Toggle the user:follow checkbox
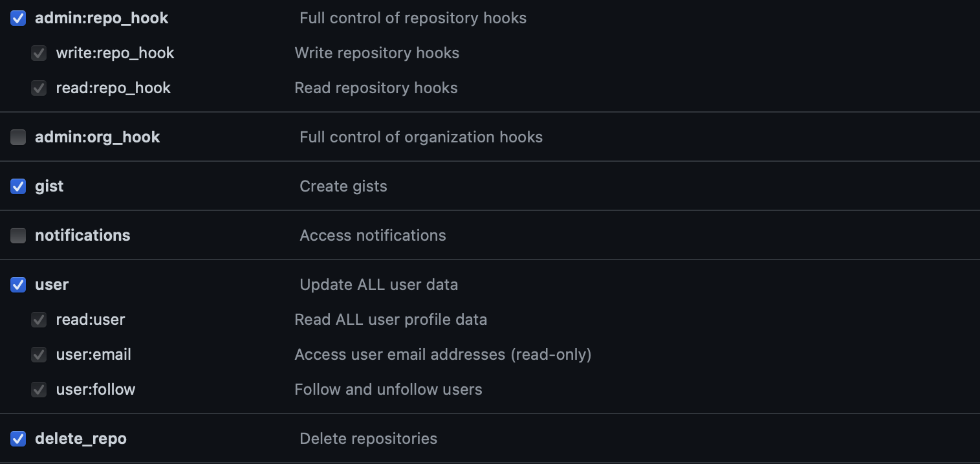Viewport: 980px width, 464px height. pyautogui.click(x=39, y=390)
